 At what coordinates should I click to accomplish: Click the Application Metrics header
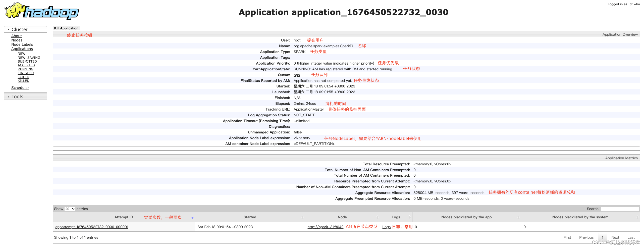click(x=621, y=158)
